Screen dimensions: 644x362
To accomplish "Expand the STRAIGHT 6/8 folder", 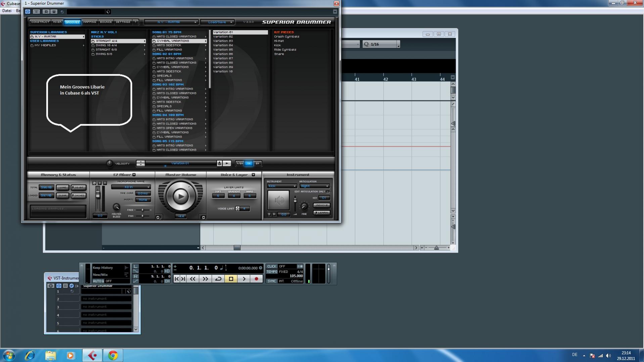I will click(118, 50).
